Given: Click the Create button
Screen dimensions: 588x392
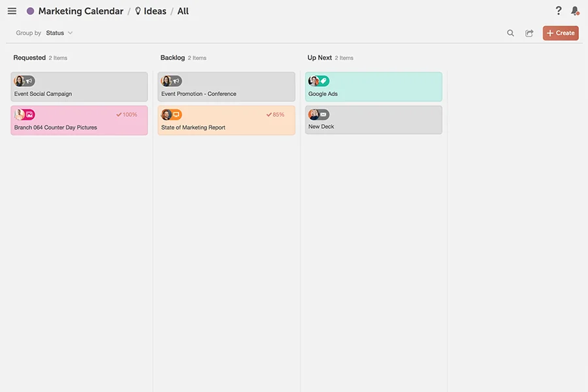Looking at the screenshot, I should click(561, 33).
